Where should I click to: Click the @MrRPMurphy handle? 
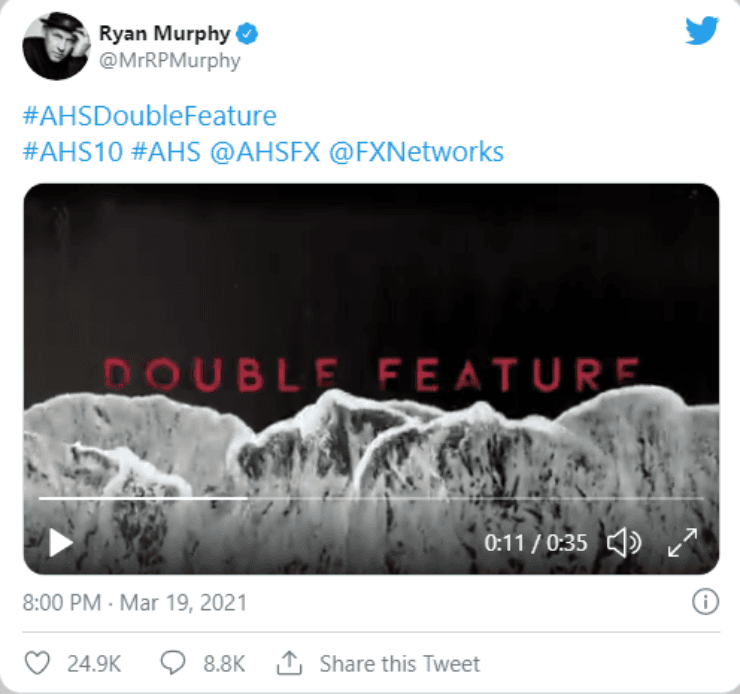point(169,61)
